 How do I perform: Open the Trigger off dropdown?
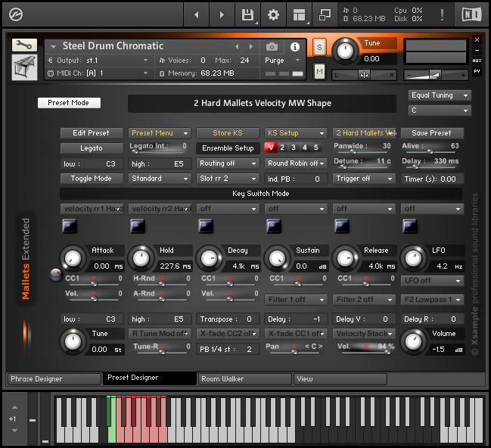[364, 179]
